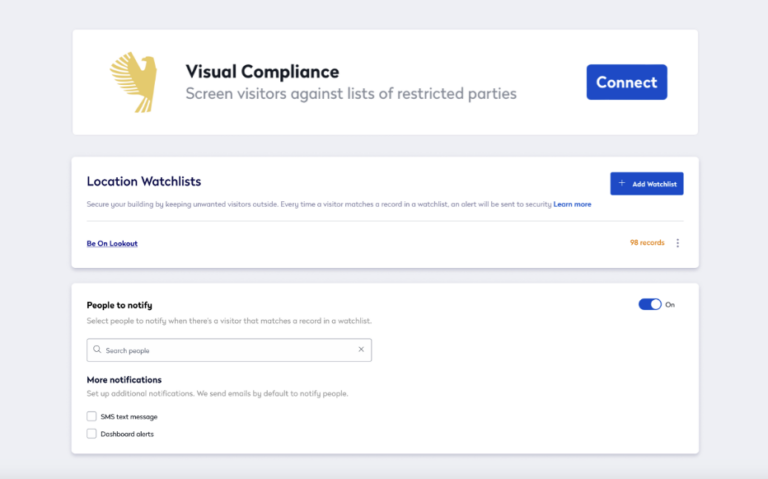This screenshot has height=479, width=768.
Task: Enable the SMS text message checkbox
Action: pos(92,416)
